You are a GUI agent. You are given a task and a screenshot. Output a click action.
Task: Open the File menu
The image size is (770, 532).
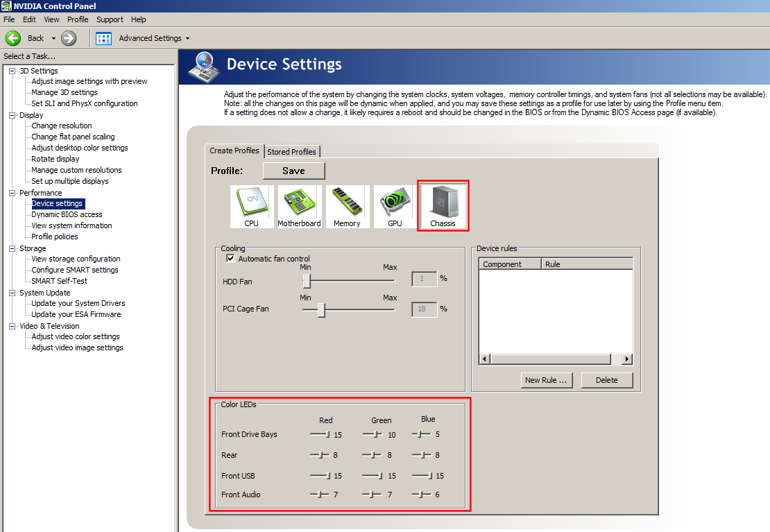(x=9, y=19)
